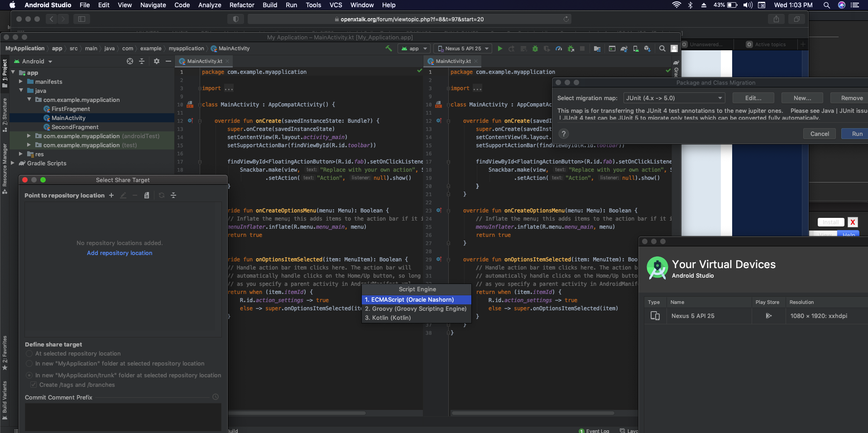Select 'In new MyApplication folder' radio option
Screen dimensions: 868x433
(29, 363)
